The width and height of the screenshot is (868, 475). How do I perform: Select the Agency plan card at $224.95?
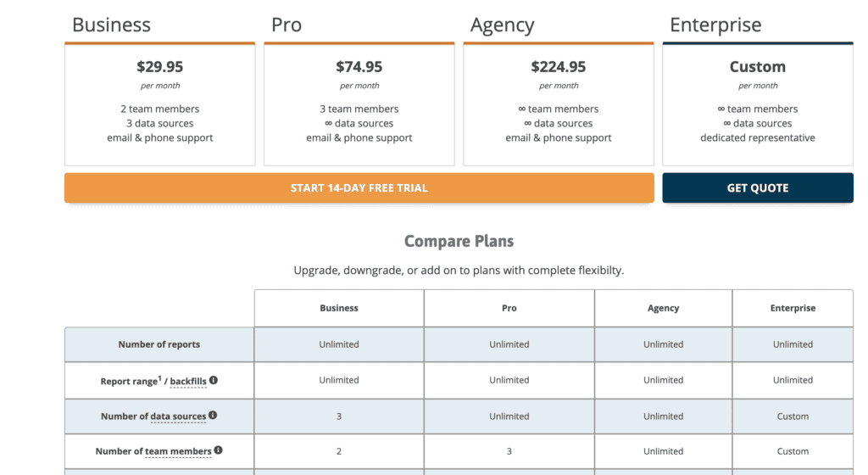coord(559,104)
